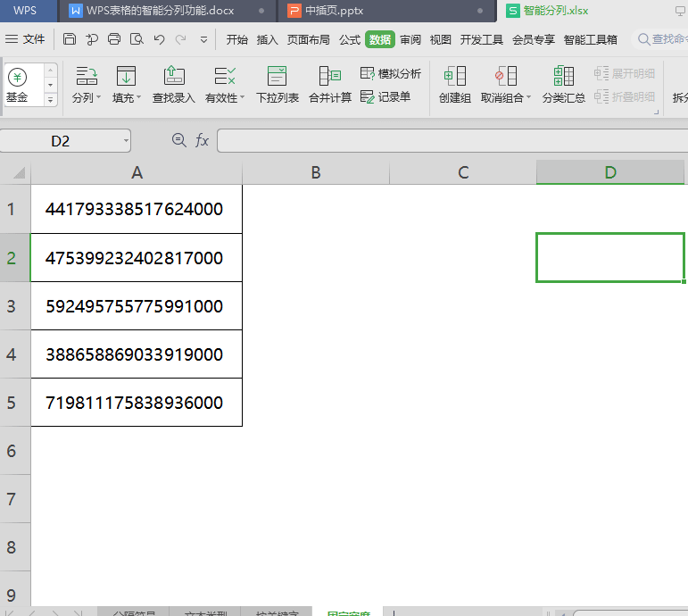Click the 分列 (text to columns) icon
The image size is (688, 616).
click(86, 77)
